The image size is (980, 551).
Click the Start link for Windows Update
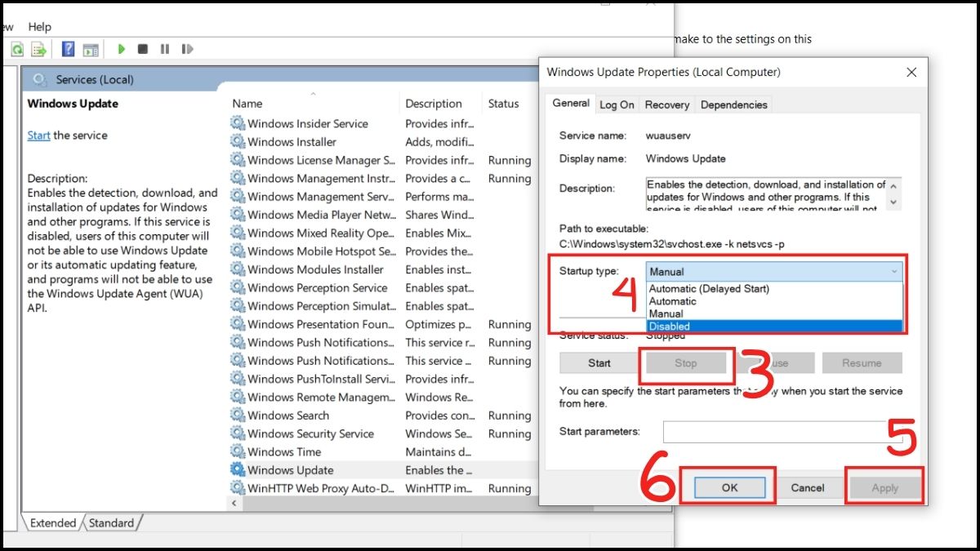(x=38, y=135)
